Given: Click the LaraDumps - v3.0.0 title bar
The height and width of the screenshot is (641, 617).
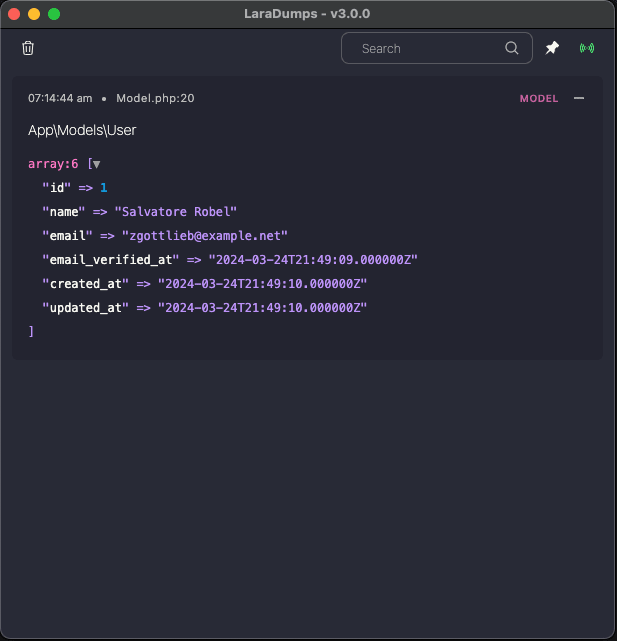Looking at the screenshot, I should click(x=308, y=14).
